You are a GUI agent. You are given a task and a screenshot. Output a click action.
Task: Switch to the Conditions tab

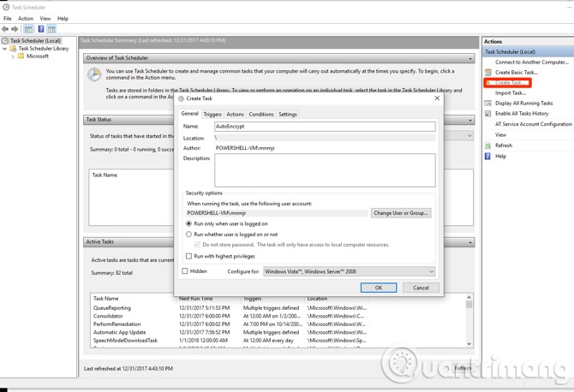pyautogui.click(x=261, y=114)
